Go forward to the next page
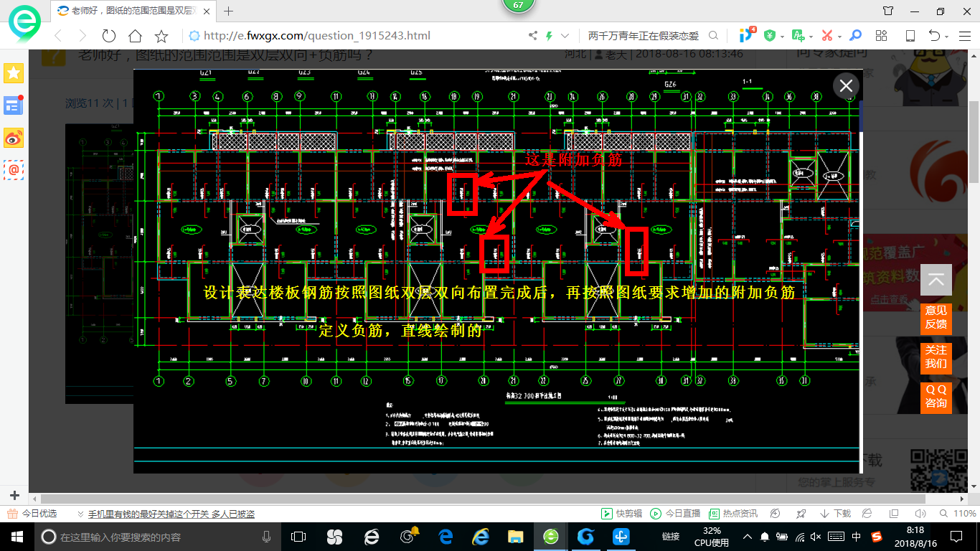Image resolution: width=980 pixels, height=551 pixels. pyautogui.click(x=83, y=36)
